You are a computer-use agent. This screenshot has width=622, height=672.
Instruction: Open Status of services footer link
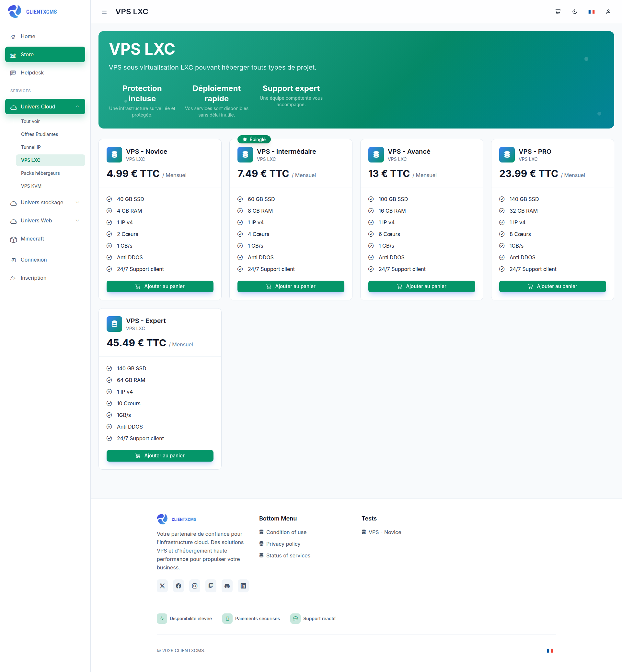285,555
